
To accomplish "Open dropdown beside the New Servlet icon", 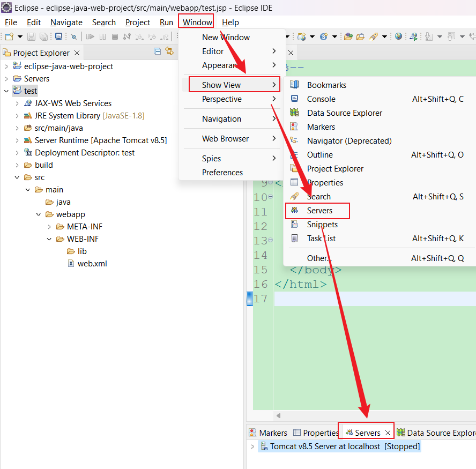I will click(334, 37).
